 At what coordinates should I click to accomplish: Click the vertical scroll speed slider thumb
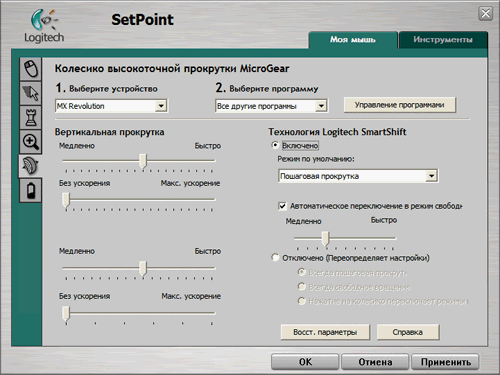[143, 161]
